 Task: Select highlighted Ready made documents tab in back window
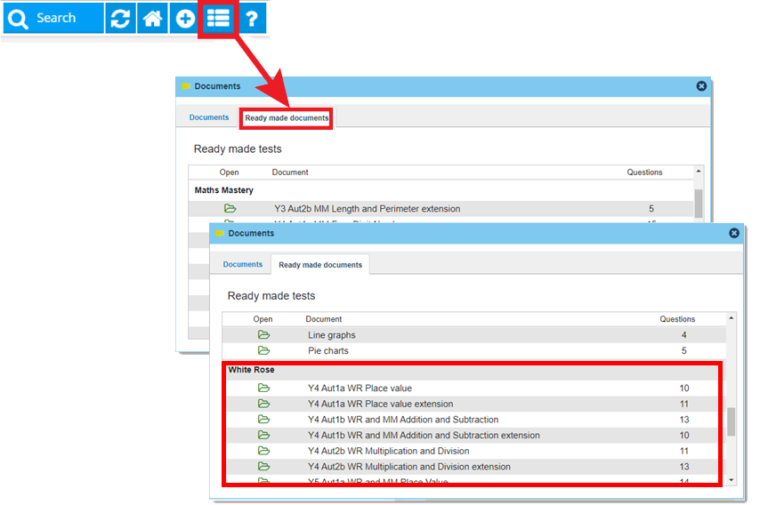coord(287,118)
